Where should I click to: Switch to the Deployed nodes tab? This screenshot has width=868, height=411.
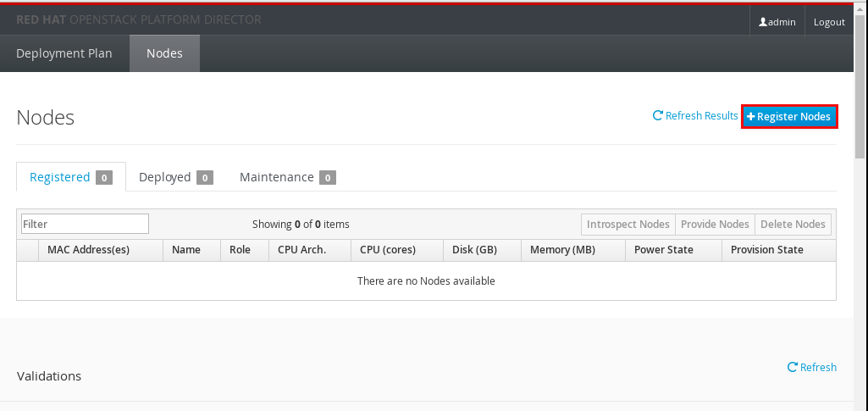pyautogui.click(x=176, y=177)
